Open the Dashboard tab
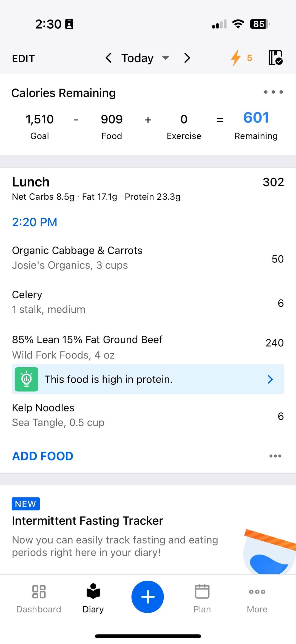Viewport: 296px width, 644px height. pos(39,598)
